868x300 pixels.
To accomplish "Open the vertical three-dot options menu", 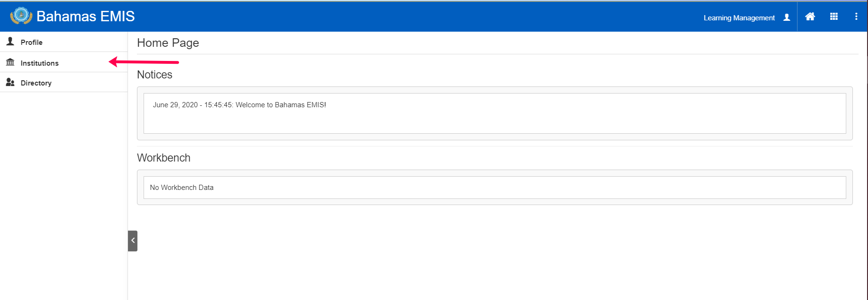I will (856, 17).
